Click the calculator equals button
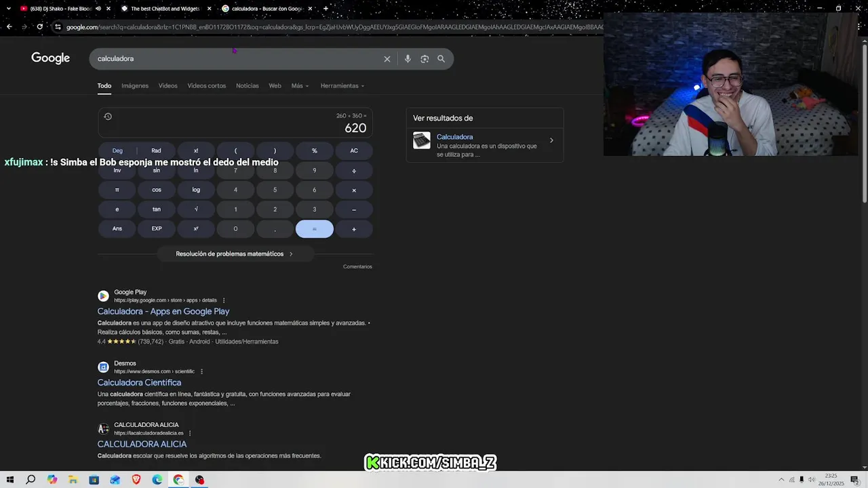 pyautogui.click(x=315, y=229)
